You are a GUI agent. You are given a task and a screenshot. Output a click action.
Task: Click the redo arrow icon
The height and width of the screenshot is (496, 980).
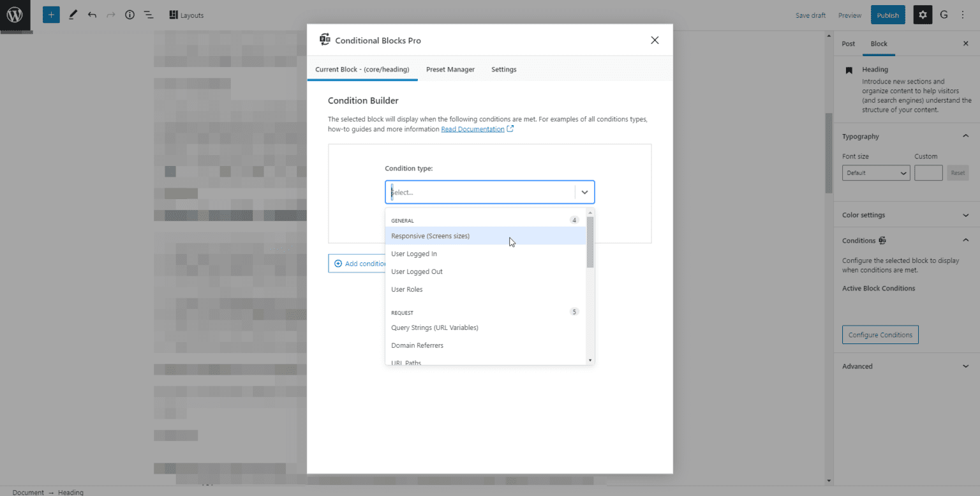pos(110,14)
